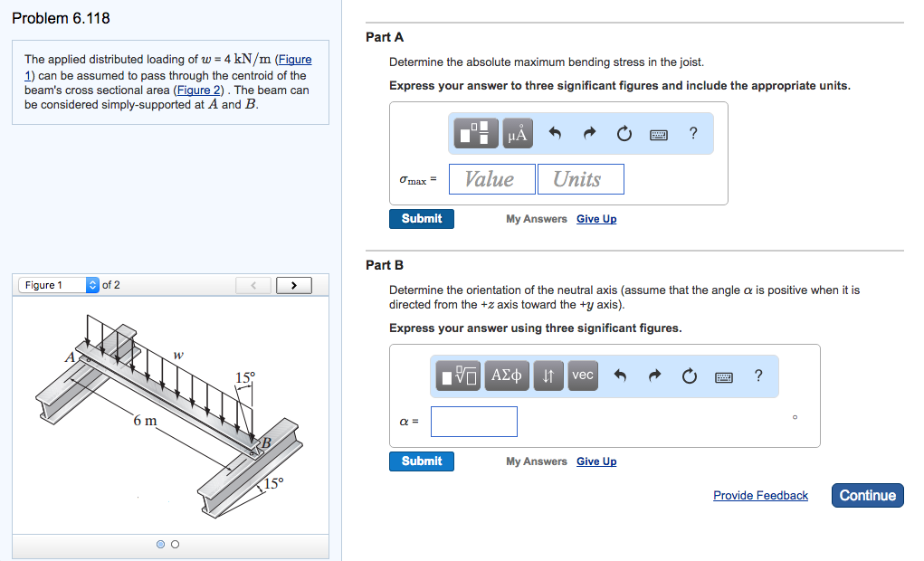This screenshot has width=924, height=561.
Task: Click Give Up for Part A
Action: [595, 218]
